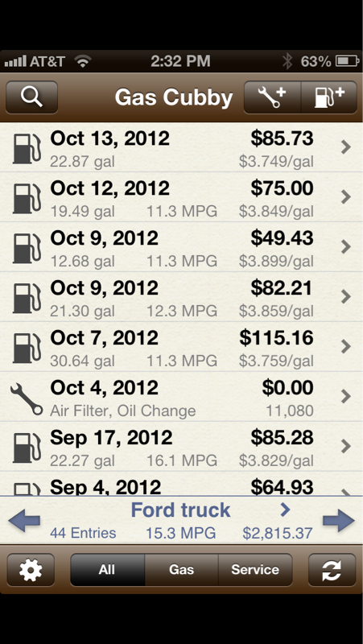Tap the wrench icon on Oct 4 entry
Image resolution: width=363 pixels, height=644 pixels.
pos(27,398)
